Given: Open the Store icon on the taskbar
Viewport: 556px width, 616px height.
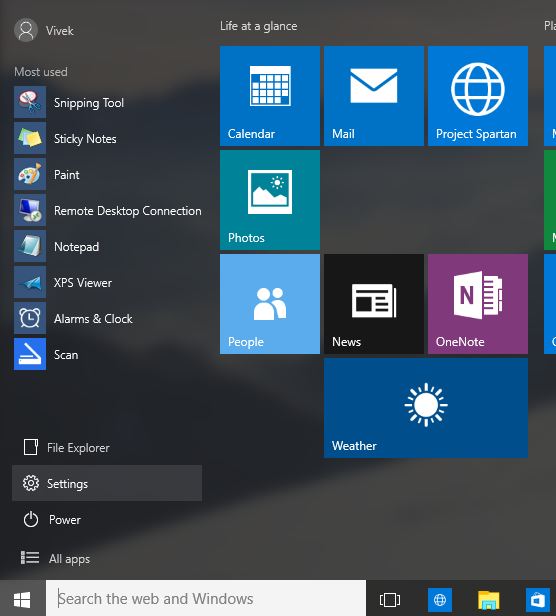Looking at the screenshot, I should pyautogui.click(x=538, y=600).
